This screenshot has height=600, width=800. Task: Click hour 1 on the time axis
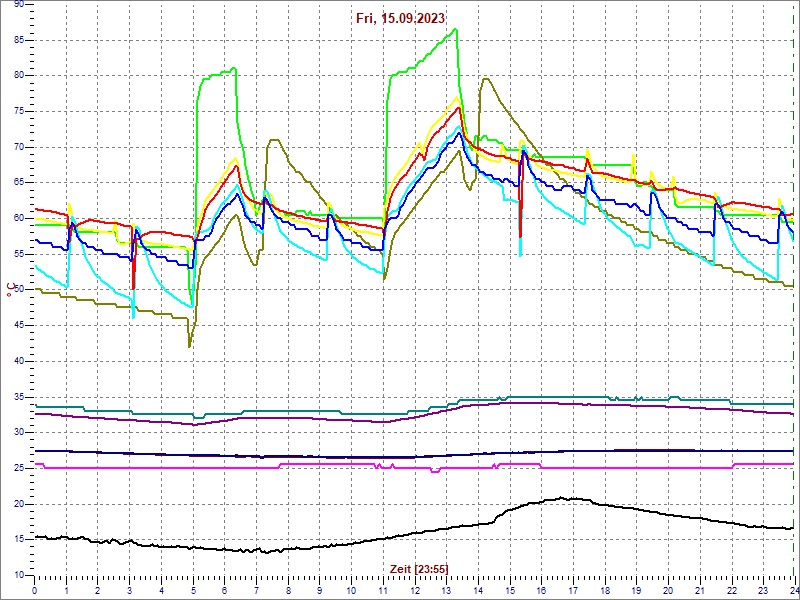(66, 589)
